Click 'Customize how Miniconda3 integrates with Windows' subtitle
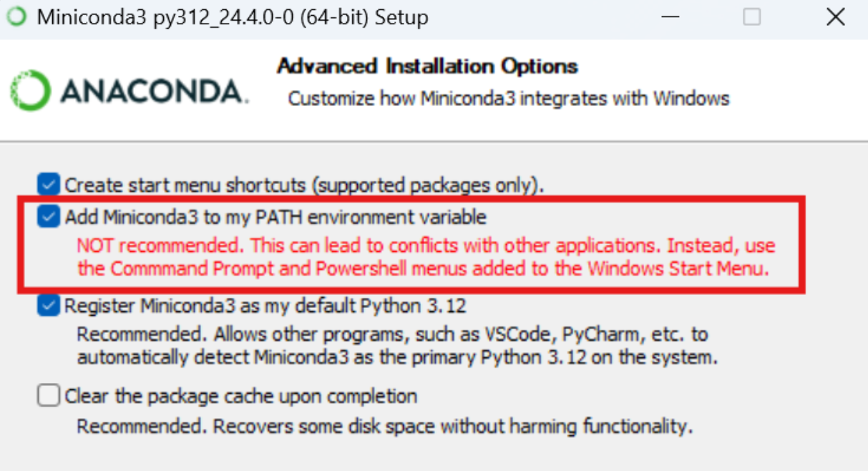 (x=509, y=98)
